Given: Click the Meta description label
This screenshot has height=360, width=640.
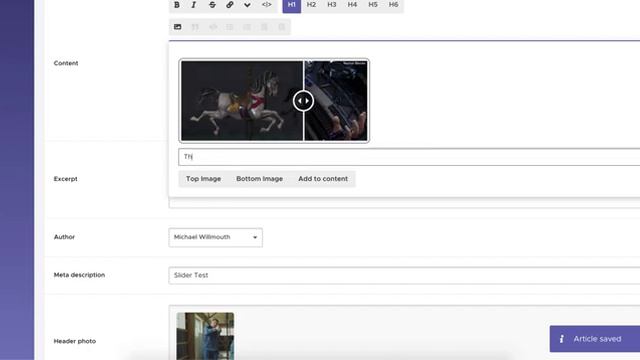Looking at the screenshot, I should tap(79, 275).
